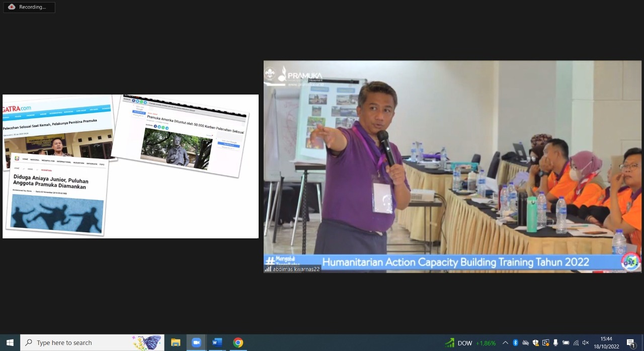Screen dimensions: 644x351
Task: Click the GATRA.com logo on the slide
Action: 17,108
